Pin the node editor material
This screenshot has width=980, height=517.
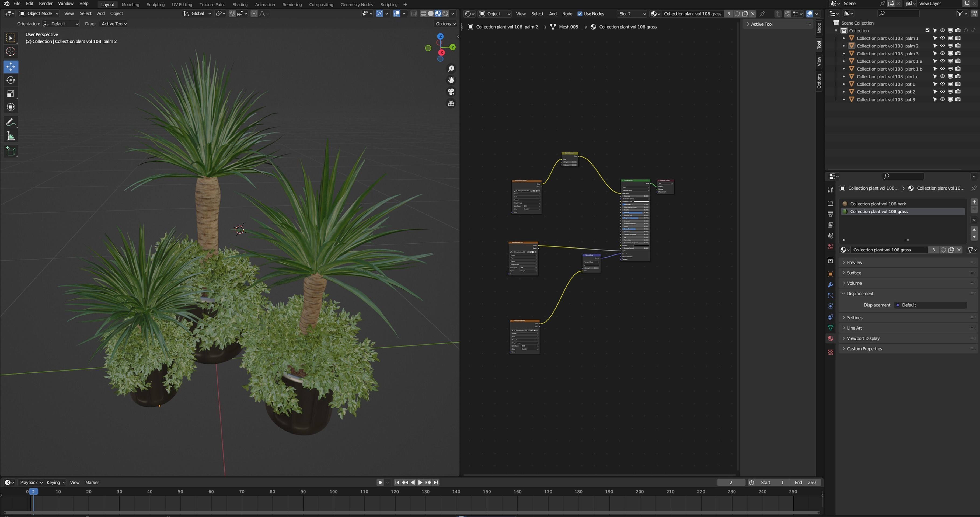pyautogui.click(x=762, y=14)
